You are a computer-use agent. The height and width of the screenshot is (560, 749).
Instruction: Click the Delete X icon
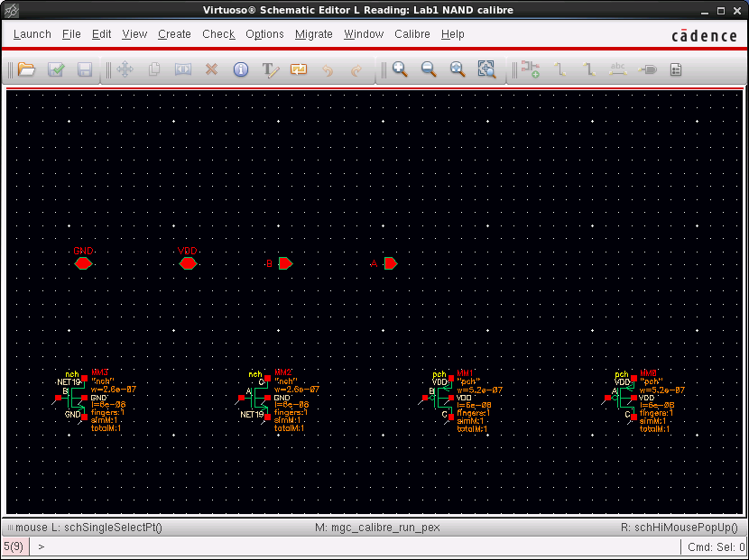click(211, 69)
